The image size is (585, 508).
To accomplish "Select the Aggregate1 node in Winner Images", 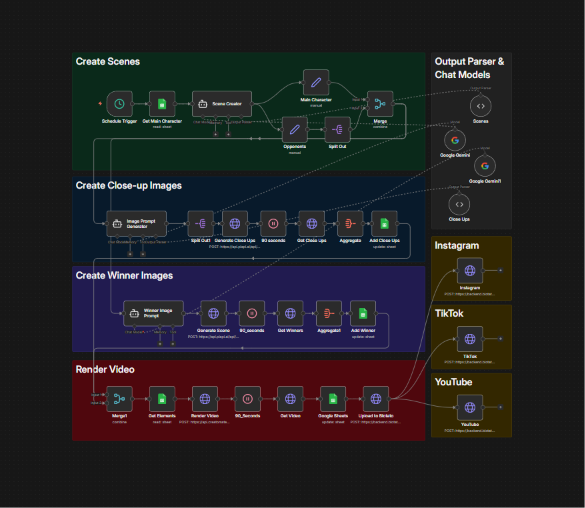I will pyautogui.click(x=329, y=313).
